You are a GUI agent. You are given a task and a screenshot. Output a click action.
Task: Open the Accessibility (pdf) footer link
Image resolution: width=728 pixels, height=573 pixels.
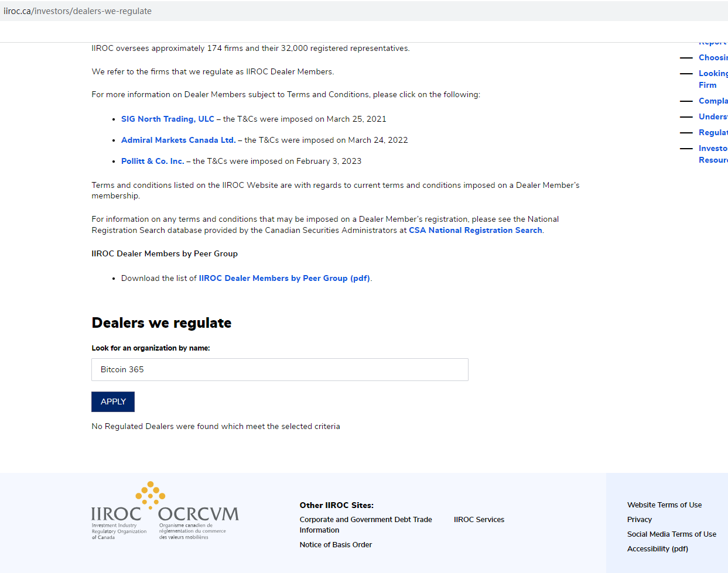(657, 548)
